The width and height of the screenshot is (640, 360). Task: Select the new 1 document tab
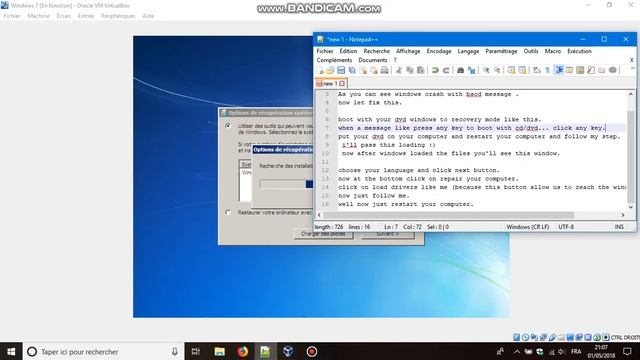(330, 84)
